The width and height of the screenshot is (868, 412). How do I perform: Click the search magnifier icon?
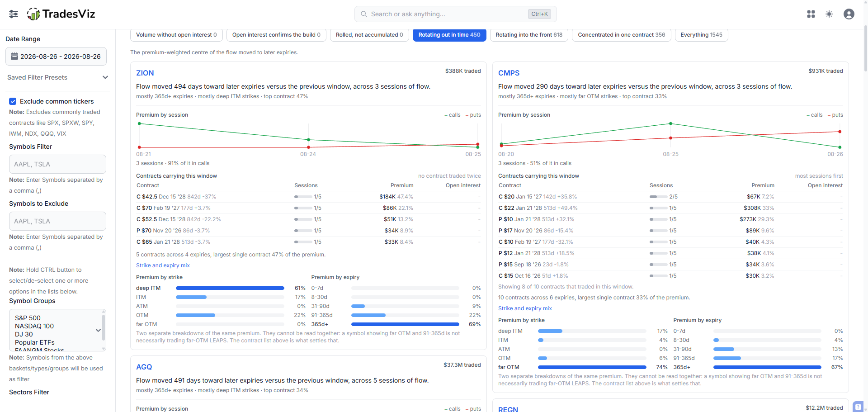tap(363, 14)
